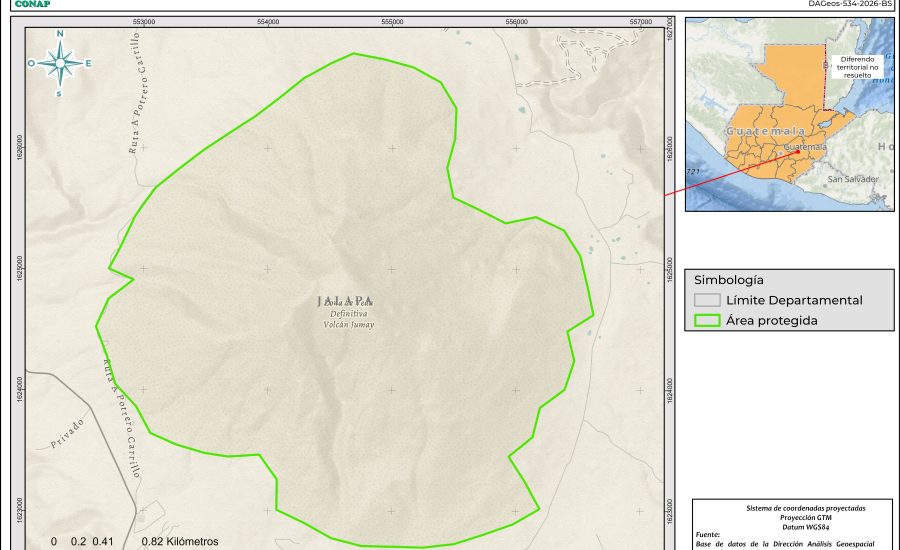Click the Privado road label
Screen dimensions: 900x550
[x=67, y=432]
